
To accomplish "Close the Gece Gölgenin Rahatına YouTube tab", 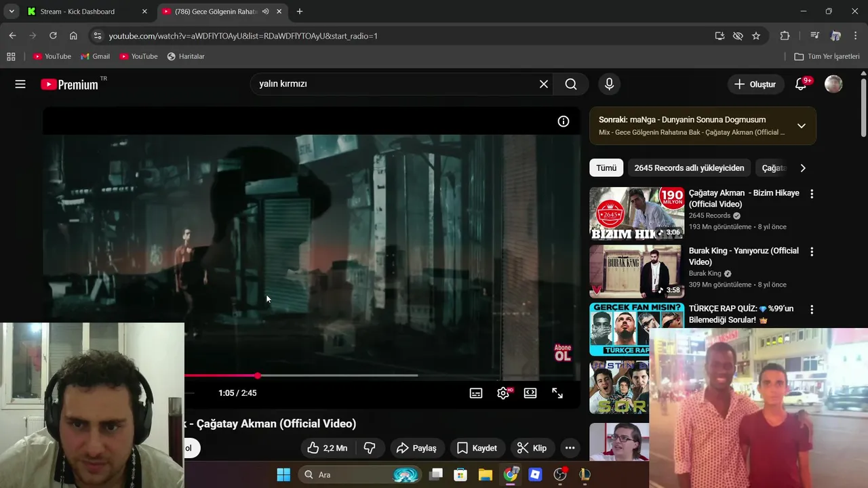I will point(279,12).
